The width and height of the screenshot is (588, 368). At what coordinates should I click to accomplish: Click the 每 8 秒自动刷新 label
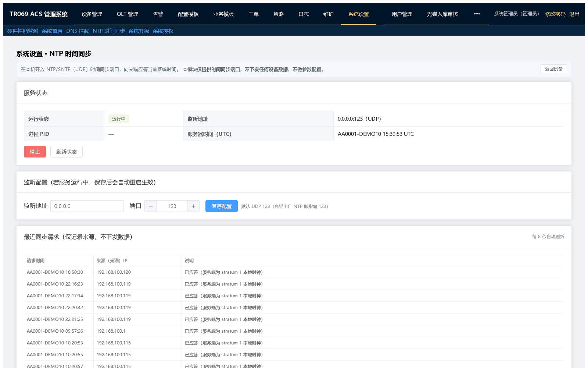pyautogui.click(x=548, y=237)
